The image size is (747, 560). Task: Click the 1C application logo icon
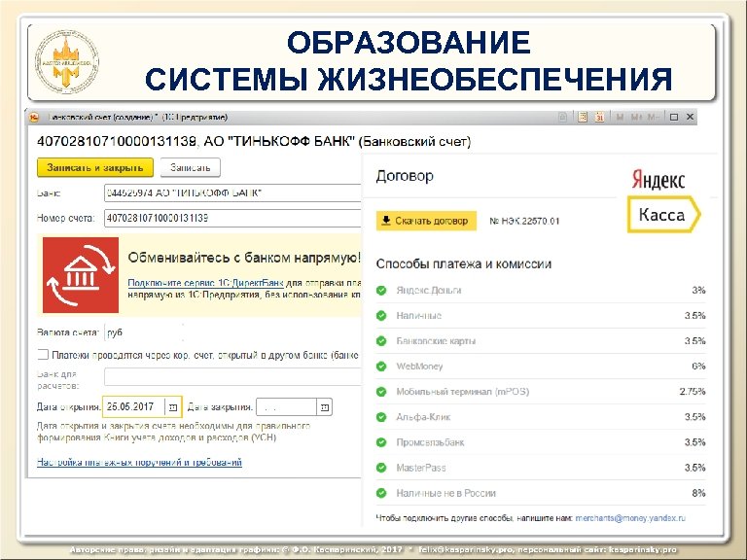coord(34,117)
